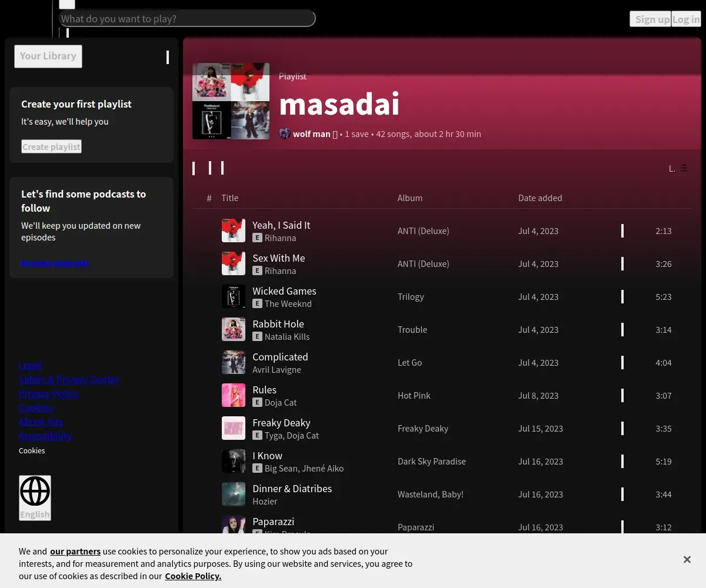Click the Sign up button
This screenshot has width=706, height=588.
click(650, 19)
